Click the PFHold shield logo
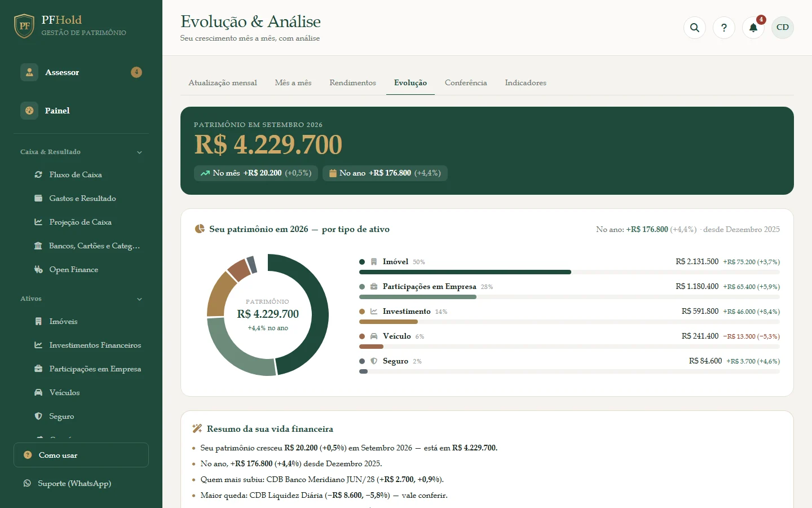Screen dimensions: 812x508 point(24,26)
